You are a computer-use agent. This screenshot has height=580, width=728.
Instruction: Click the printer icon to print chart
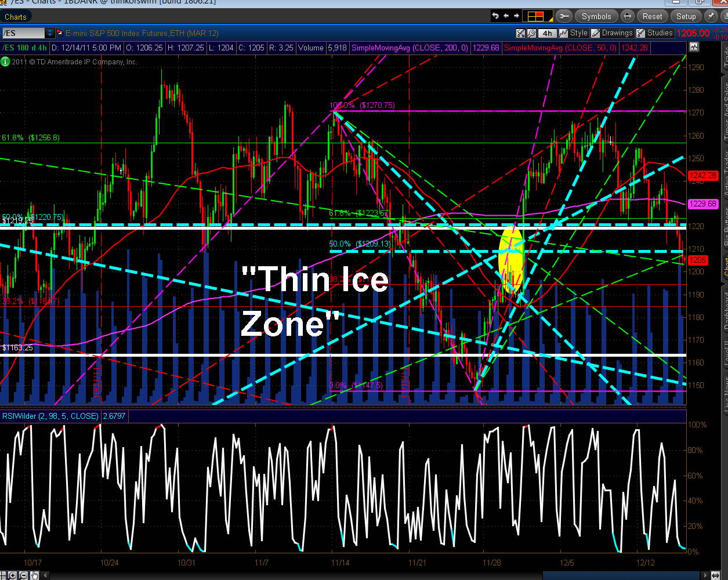(628, 16)
